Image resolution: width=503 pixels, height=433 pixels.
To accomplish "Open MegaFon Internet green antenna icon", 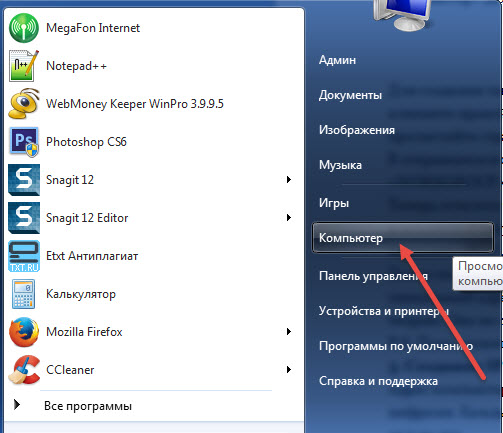I will (24, 28).
